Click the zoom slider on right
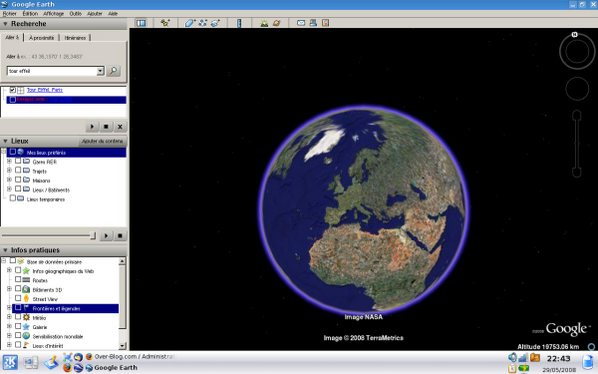Viewport: 598px width, 374px height. [577, 144]
